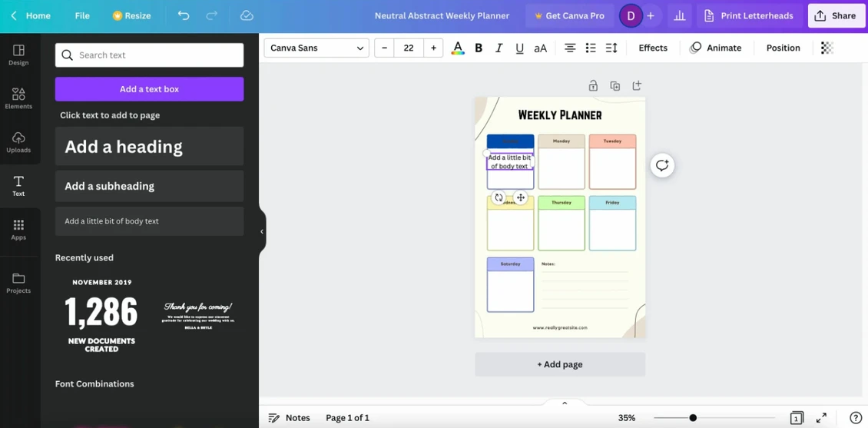The height and width of the screenshot is (428, 868).
Task: Open the File menu
Action: pos(82,15)
